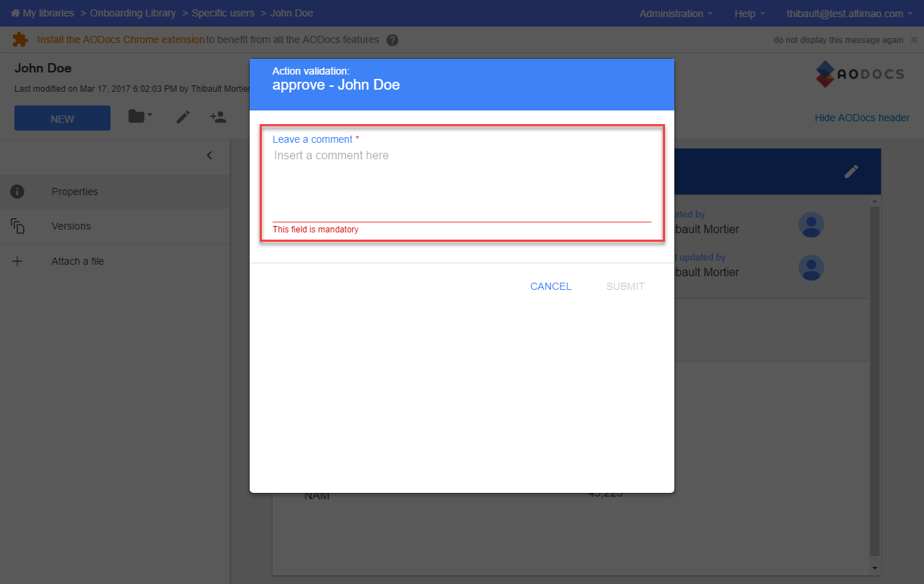Click Hide AODocs header link

[862, 118]
